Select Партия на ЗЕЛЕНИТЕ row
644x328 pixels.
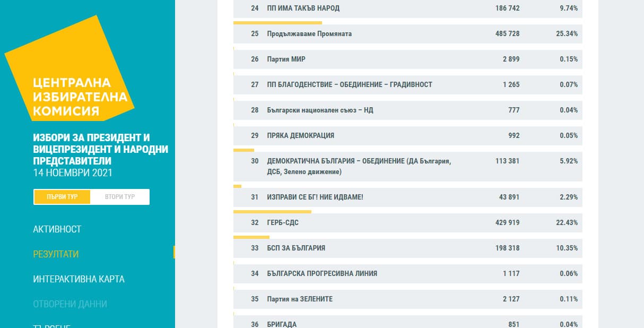407,299
